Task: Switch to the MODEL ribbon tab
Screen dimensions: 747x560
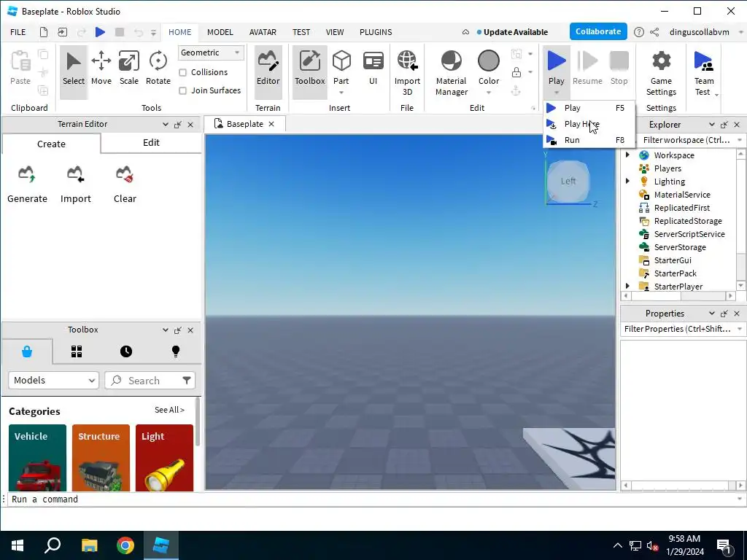Action: pos(220,32)
